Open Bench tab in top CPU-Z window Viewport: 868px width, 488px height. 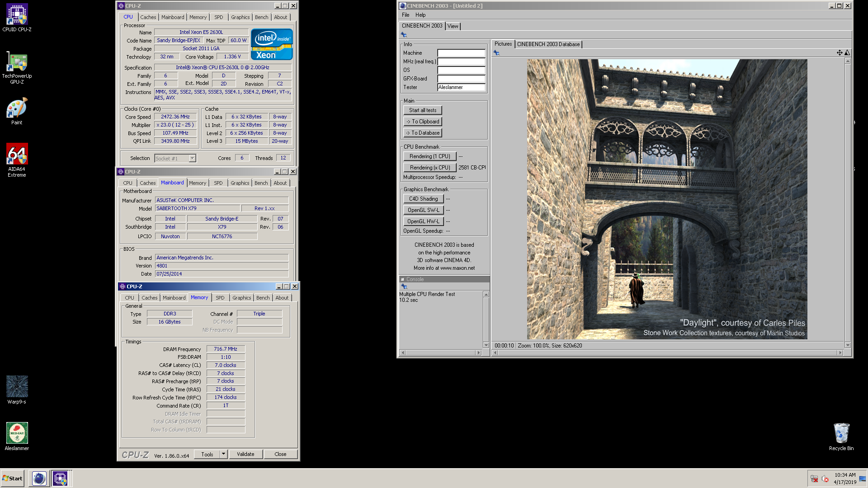coord(261,17)
